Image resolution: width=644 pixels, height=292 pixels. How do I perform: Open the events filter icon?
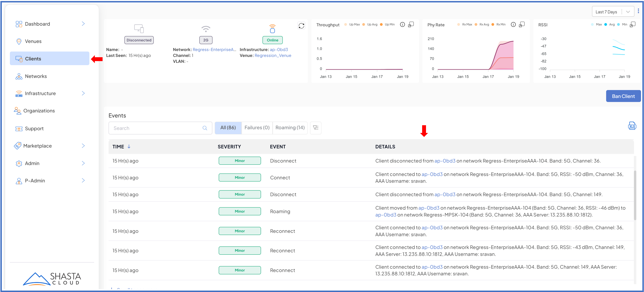coord(315,128)
